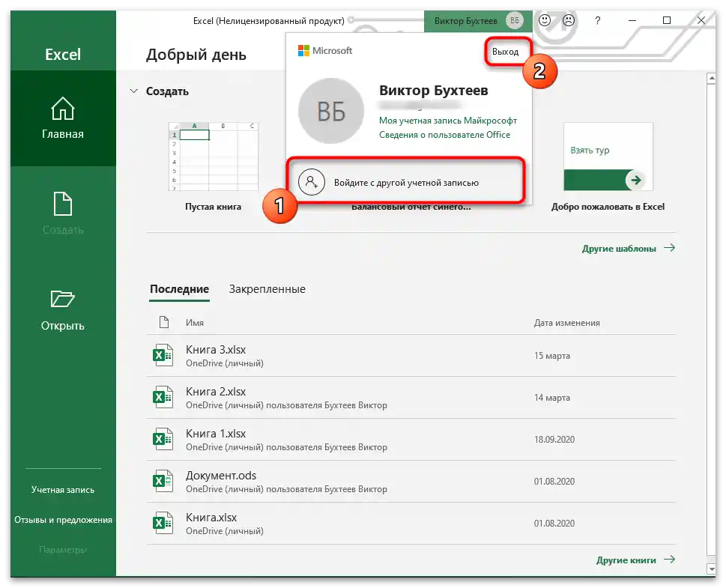Click Войдите с другой учетной записью
This screenshot has height=588, width=726.
pyautogui.click(x=406, y=183)
